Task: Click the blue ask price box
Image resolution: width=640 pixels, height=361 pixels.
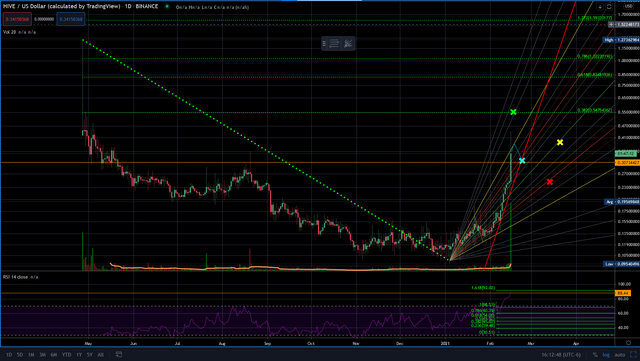Action: pos(71,19)
